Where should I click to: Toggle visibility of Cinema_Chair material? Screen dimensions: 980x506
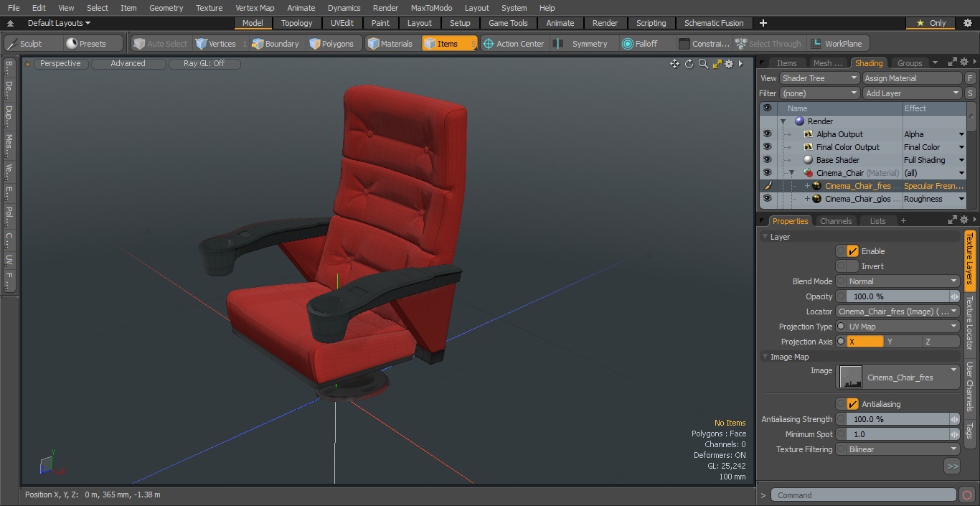click(767, 173)
